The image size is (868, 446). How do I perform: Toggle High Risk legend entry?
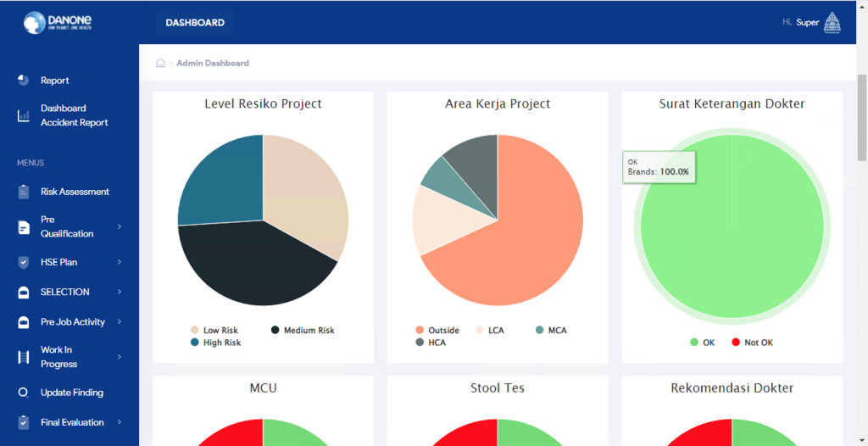pos(216,343)
